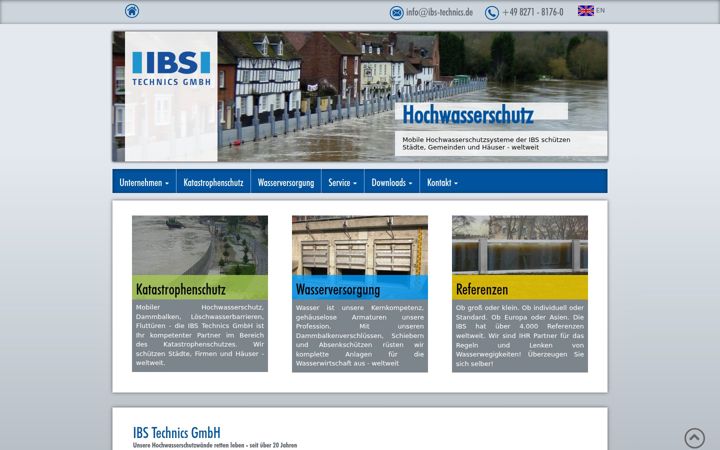
Task: Click the Referenzen card thumbnail image
Action: tap(520, 245)
